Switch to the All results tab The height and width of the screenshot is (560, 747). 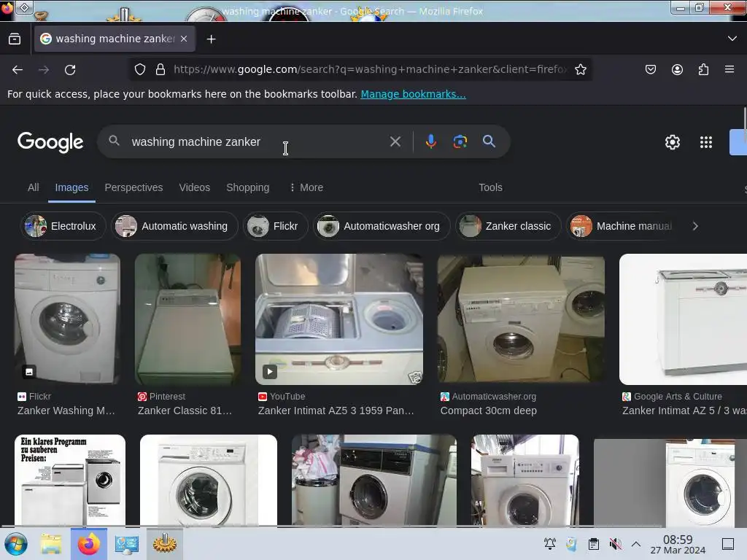(33, 187)
